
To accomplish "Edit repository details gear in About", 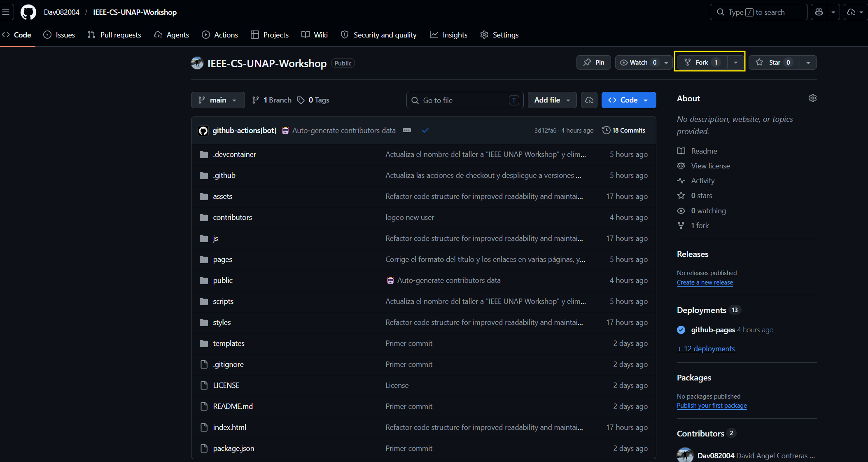I will click(x=812, y=98).
